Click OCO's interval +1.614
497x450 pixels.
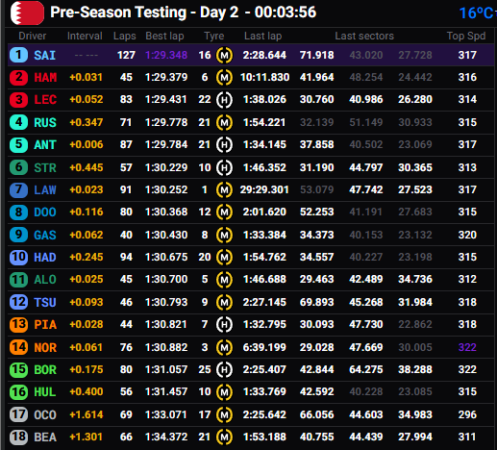(x=86, y=414)
